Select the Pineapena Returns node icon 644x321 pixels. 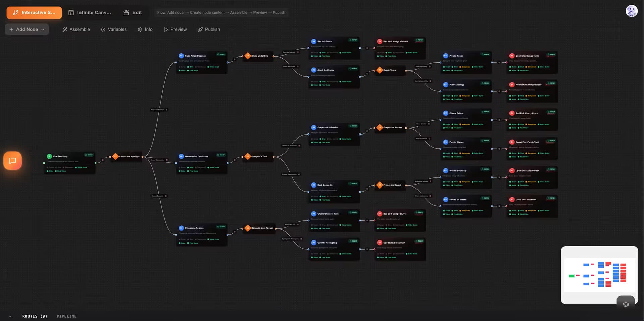(181, 228)
